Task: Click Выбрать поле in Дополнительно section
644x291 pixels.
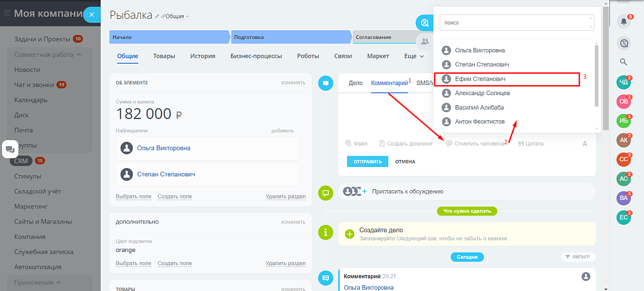Action: (x=133, y=263)
